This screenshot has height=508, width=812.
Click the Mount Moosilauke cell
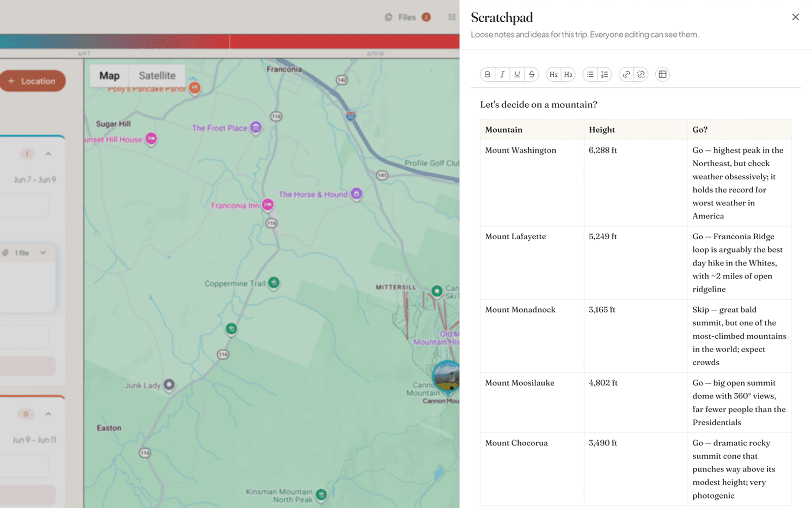[x=532, y=402]
